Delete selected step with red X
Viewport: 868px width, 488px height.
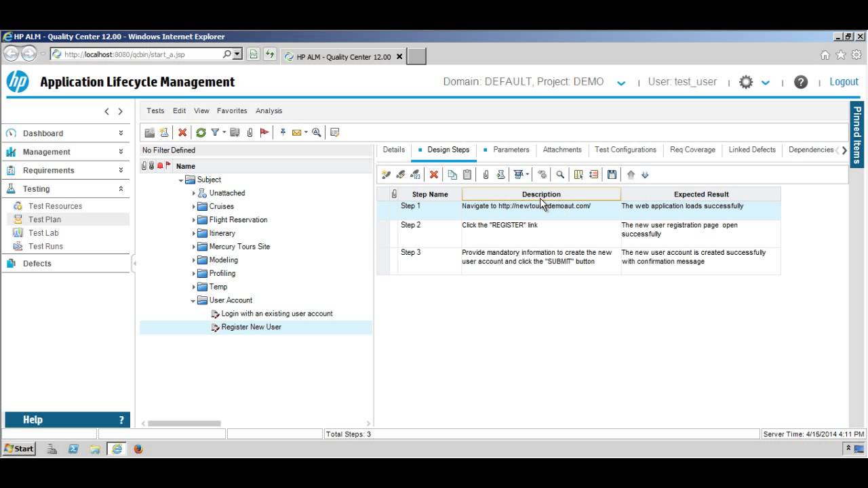coord(434,175)
